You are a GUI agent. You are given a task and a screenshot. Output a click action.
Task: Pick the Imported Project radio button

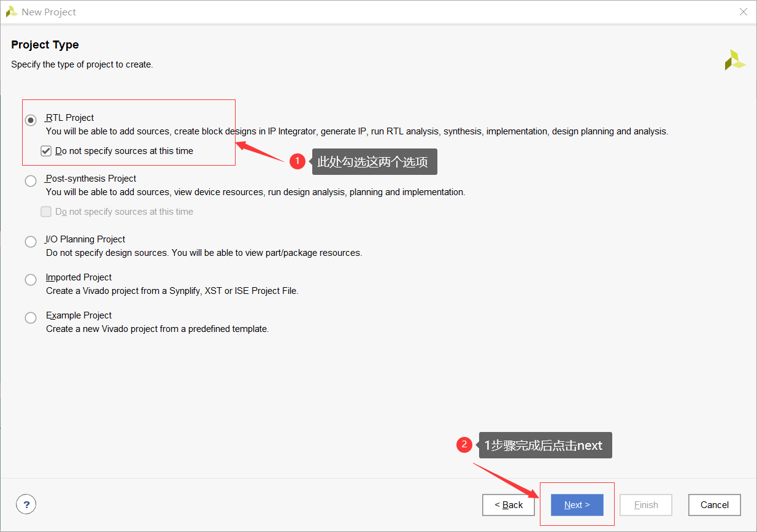[31, 280]
